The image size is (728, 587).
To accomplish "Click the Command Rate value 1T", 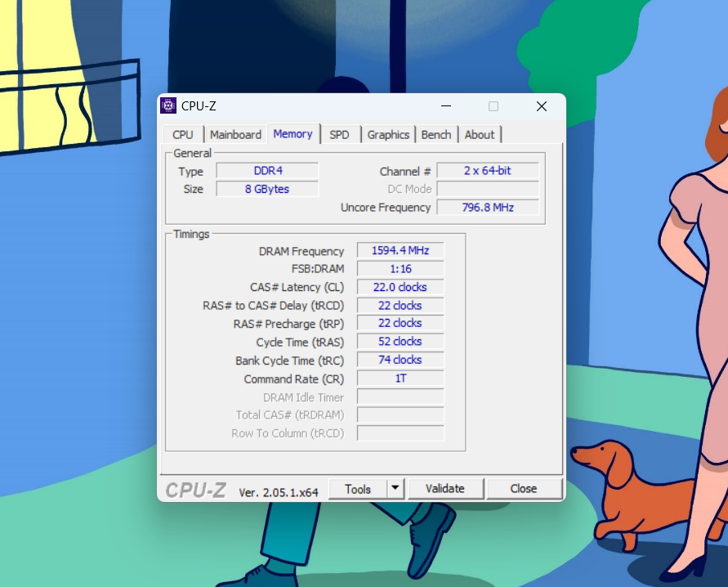I will 400,379.
